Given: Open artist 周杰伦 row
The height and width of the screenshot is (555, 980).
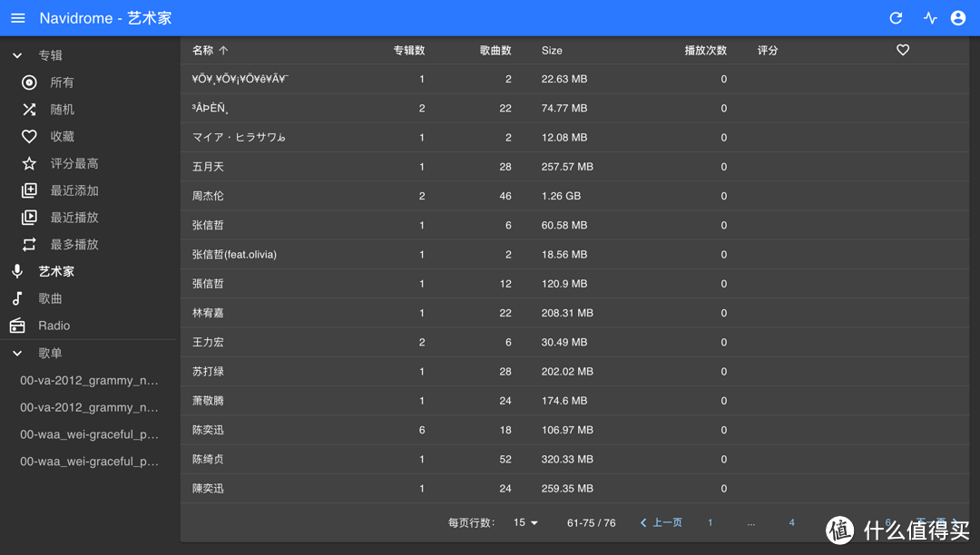Looking at the screenshot, I should point(208,196).
